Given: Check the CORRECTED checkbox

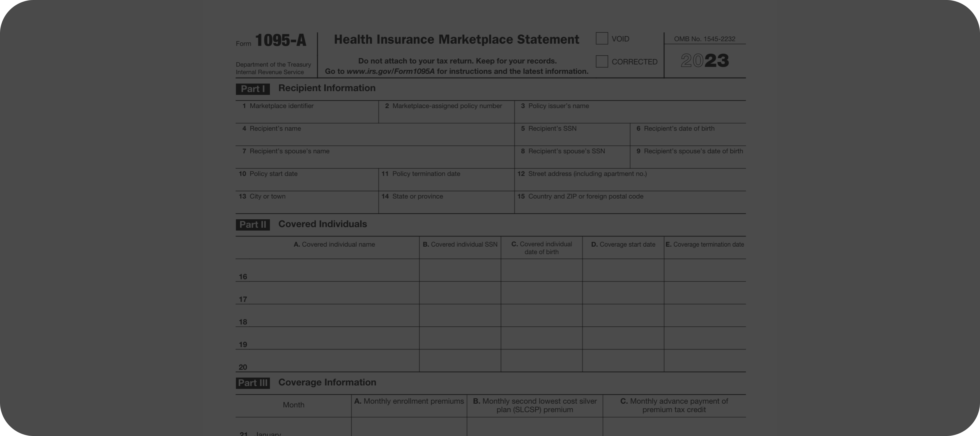Looking at the screenshot, I should 601,61.
